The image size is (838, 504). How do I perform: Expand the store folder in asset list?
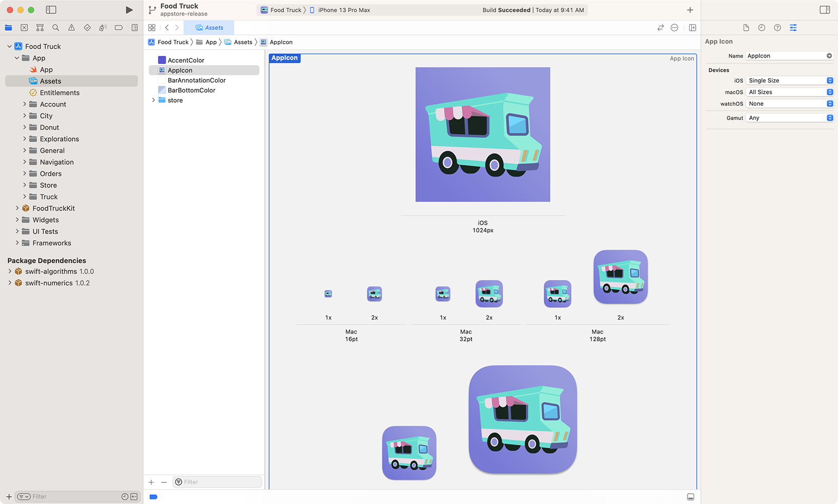154,100
